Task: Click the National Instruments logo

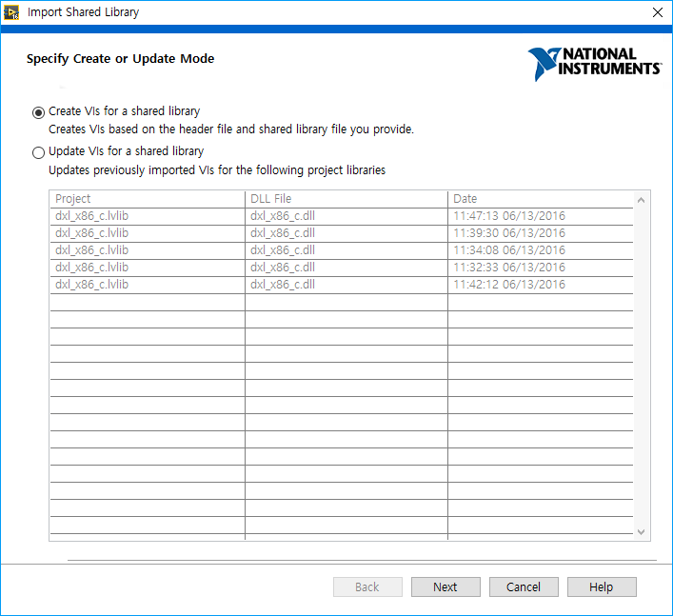Action: click(594, 63)
